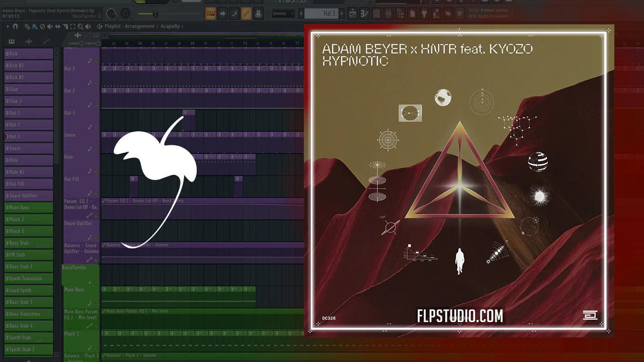The image size is (644, 362).
Task: Open the Playlist options menu arrow
Action: pyautogui.click(x=8, y=26)
